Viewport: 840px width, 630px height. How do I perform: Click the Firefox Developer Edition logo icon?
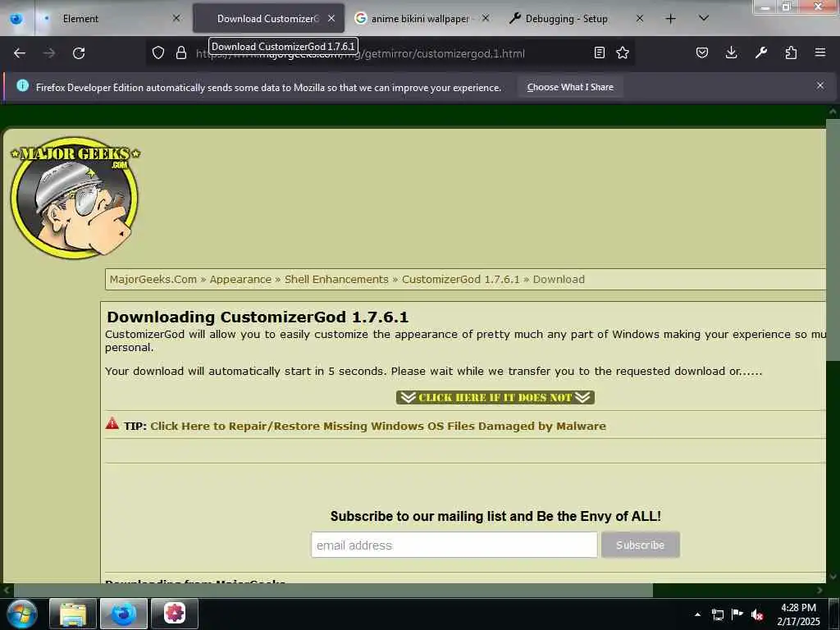click(x=16, y=19)
